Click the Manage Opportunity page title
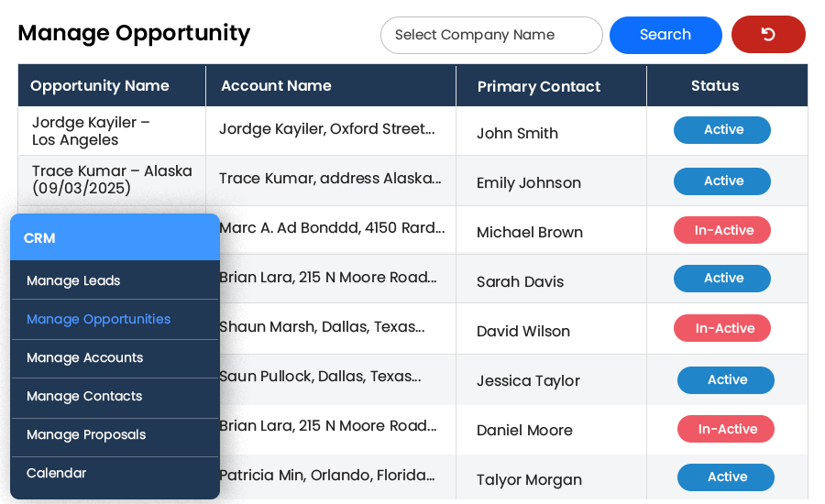Viewport: 825px width, 504px height. [x=134, y=34]
